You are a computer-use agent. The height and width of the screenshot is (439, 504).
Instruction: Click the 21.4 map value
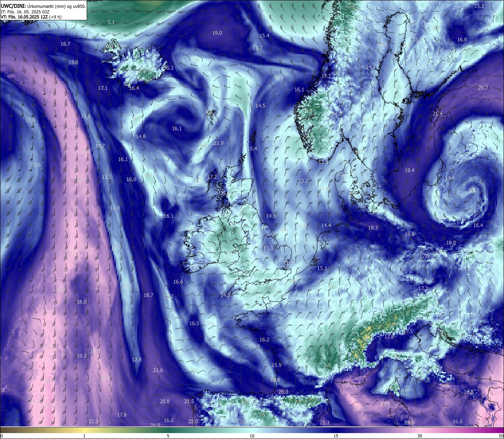pos(437,114)
